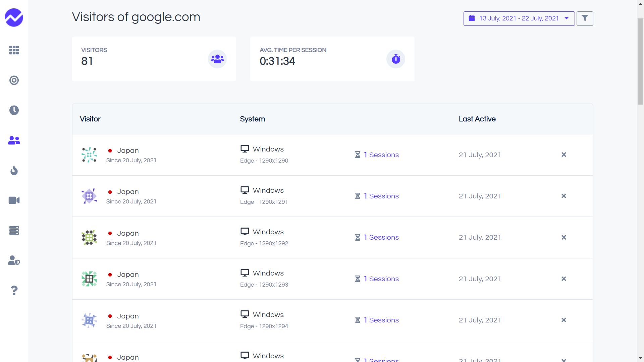The image size is (644, 362).
Task: Click the avatar of the 1290x1291 visitor
Action: pyautogui.click(x=89, y=196)
